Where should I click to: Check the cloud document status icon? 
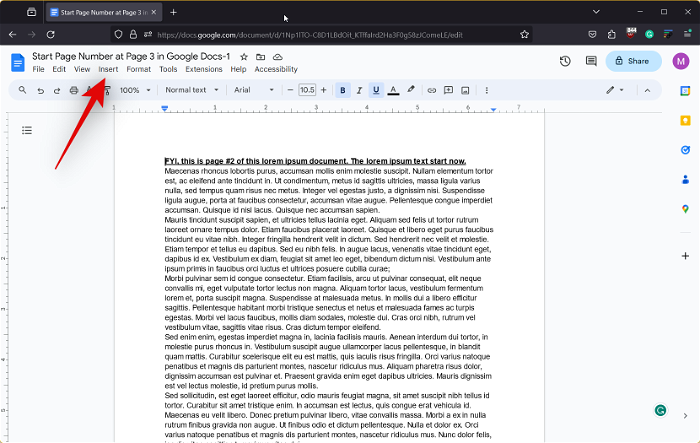pos(278,57)
